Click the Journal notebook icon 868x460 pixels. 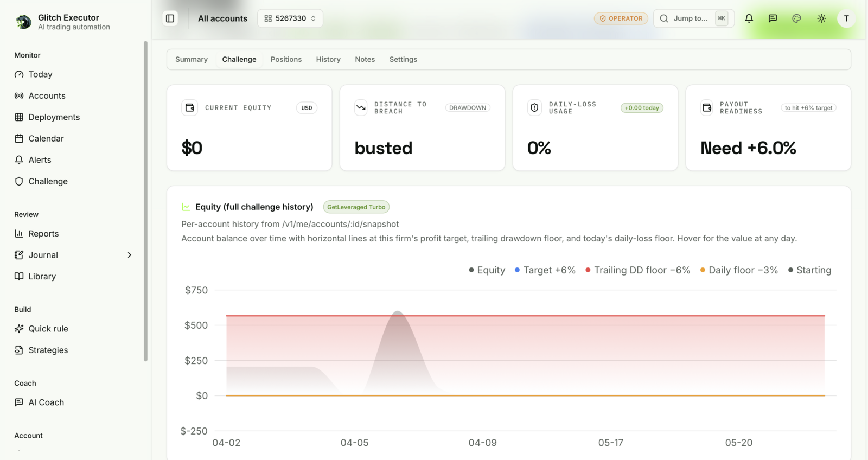click(19, 255)
